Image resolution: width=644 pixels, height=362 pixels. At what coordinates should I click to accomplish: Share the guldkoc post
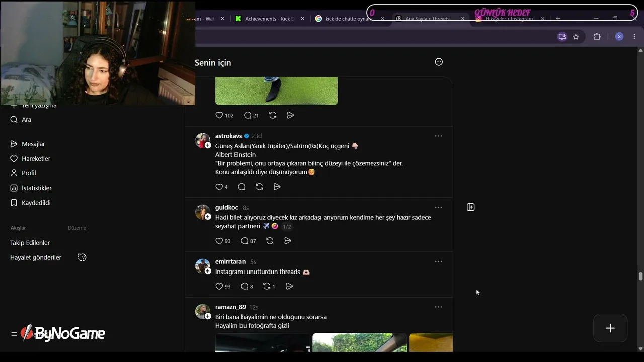288,241
